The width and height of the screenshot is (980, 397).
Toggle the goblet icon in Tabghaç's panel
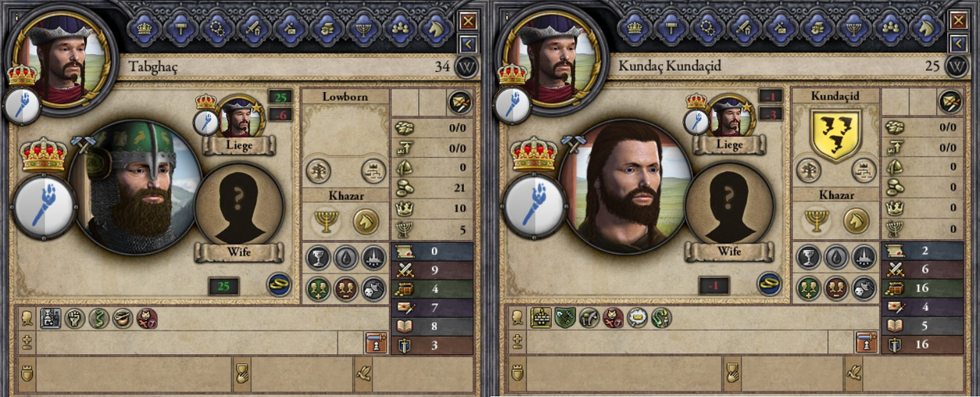pyautogui.click(x=318, y=257)
